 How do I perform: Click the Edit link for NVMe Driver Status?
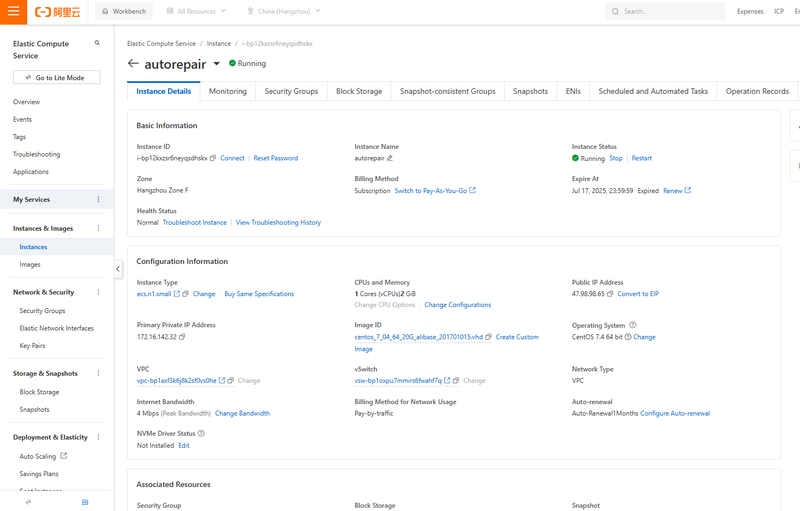[x=184, y=445]
